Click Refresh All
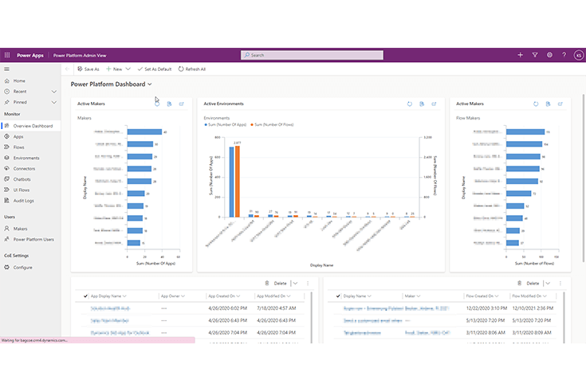Image resolution: width=586 pixels, height=392 pixels. [192, 69]
